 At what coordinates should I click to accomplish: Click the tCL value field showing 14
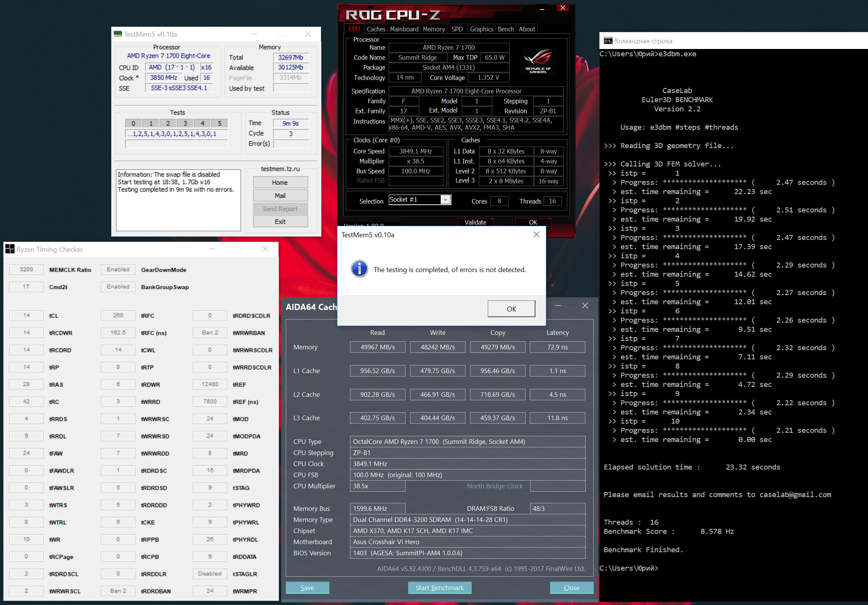click(26, 315)
